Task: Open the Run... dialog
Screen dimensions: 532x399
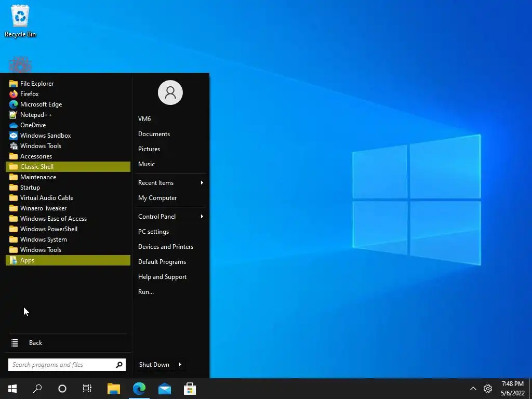Action: click(170, 292)
